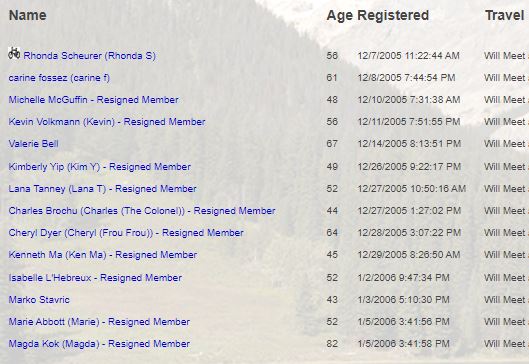Open Kevin Volkmann (Kevin) member entry
This screenshot has width=529, height=364.
click(107, 122)
